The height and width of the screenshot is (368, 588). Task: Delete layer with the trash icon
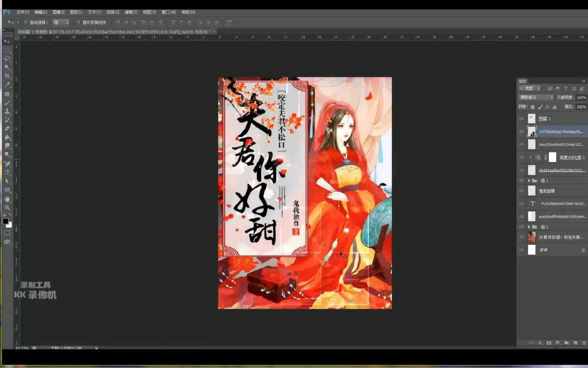(584, 343)
